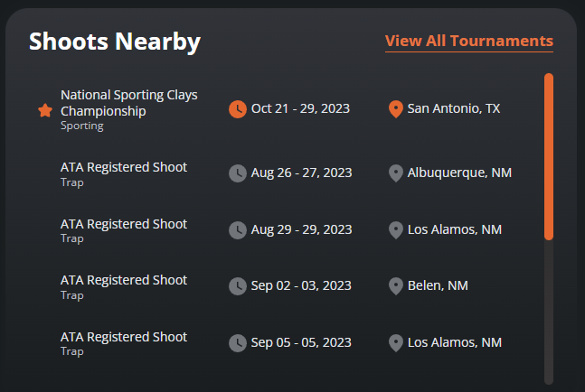585x392 pixels.
Task: Click the pin icon for the Aug 29 Los Alamos shoot
Action: click(396, 230)
